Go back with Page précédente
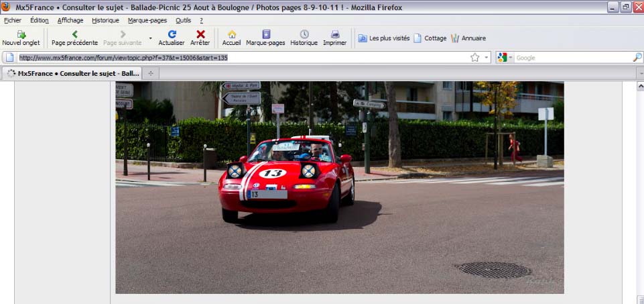The height and width of the screenshot is (304, 644). click(x=75, y=38)
